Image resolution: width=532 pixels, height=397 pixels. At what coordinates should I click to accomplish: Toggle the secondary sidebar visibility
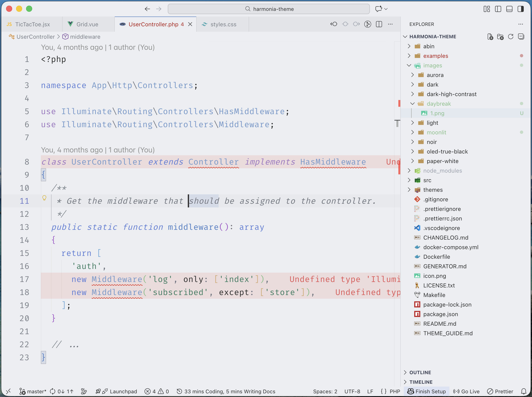521,9
